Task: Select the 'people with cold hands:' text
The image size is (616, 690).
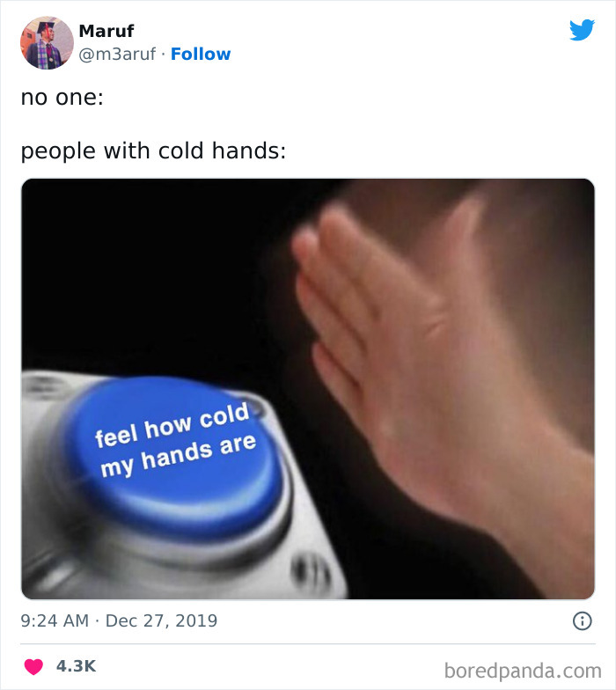Action: coord(153,151)
